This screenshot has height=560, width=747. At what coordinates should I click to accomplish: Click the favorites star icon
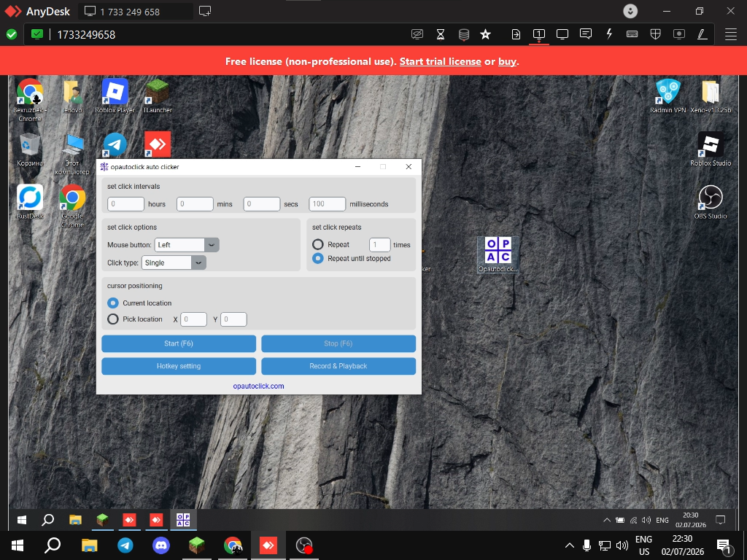click(x=485, y=34)
